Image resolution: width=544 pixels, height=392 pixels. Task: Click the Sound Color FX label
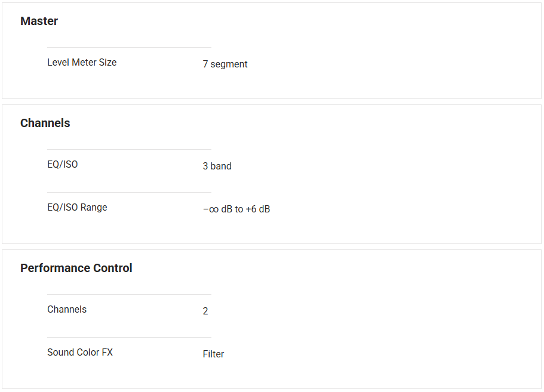pyautogui.click(x=80, y=353)
